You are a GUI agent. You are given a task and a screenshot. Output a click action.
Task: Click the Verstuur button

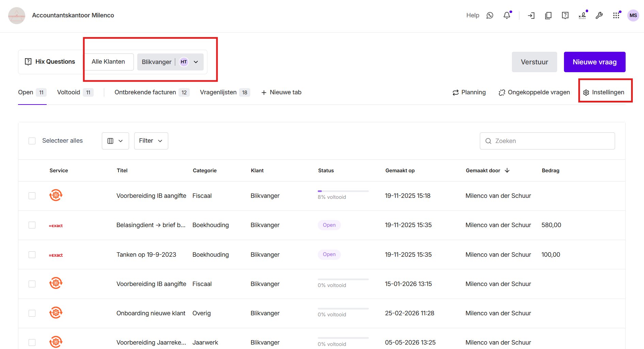534,62
